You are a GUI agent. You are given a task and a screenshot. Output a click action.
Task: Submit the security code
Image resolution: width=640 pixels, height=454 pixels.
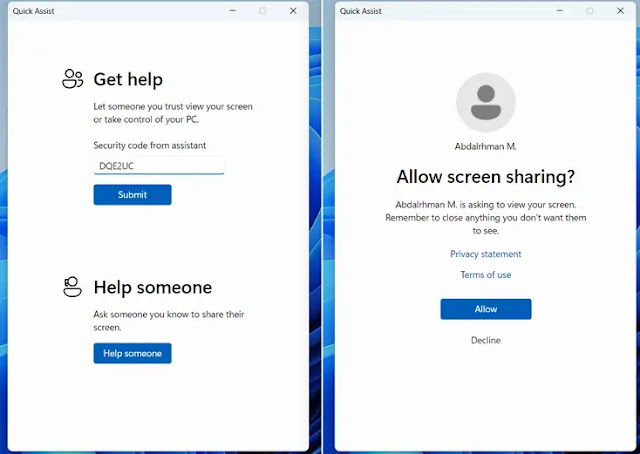pyautogui.click(x=132, y=195)
